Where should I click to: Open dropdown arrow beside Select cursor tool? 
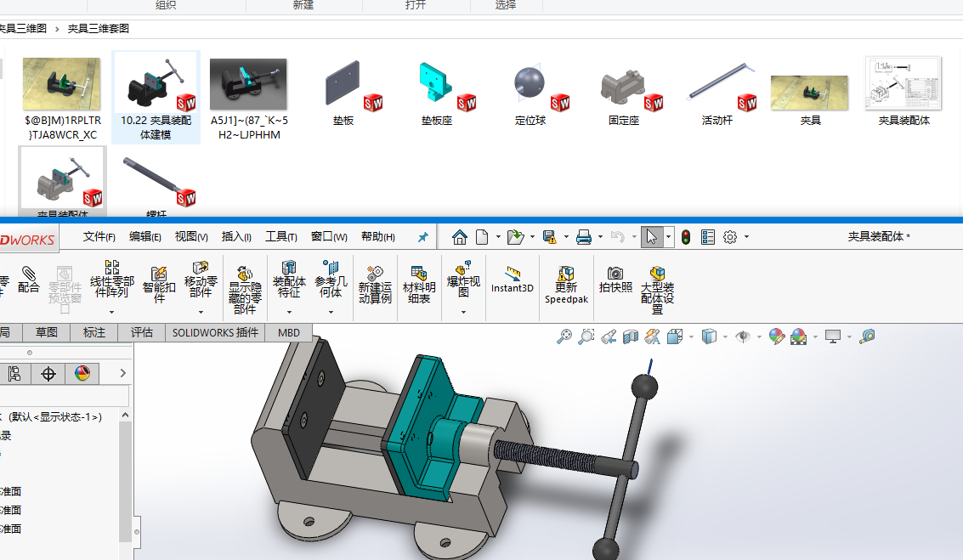[668, 237]
